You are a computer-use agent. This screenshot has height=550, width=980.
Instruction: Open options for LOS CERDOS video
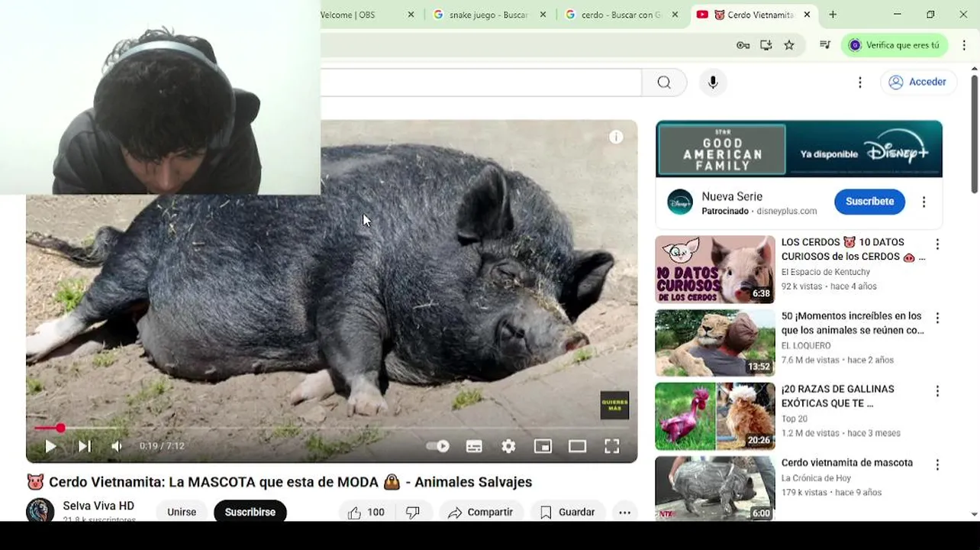pos(937,244)
